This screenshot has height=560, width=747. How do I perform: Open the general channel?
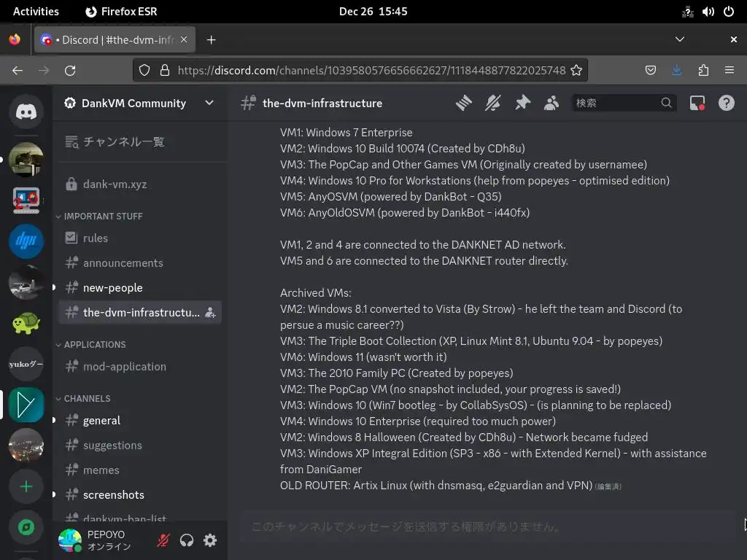pos(139,421)
